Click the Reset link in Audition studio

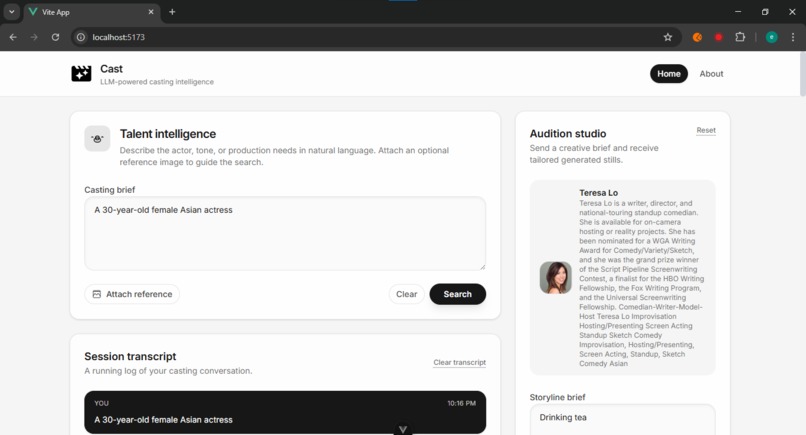pyautogui.click(x=706, y=130)
